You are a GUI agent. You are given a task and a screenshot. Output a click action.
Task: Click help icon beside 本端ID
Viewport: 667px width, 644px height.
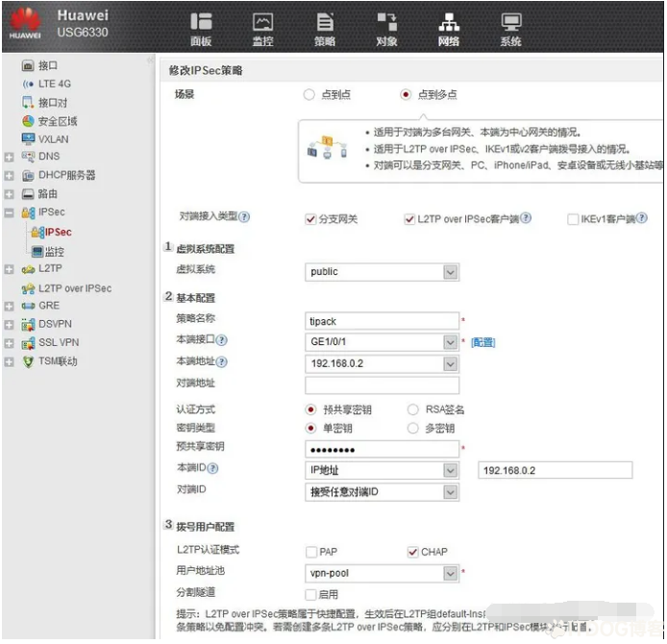pos(212,468)
